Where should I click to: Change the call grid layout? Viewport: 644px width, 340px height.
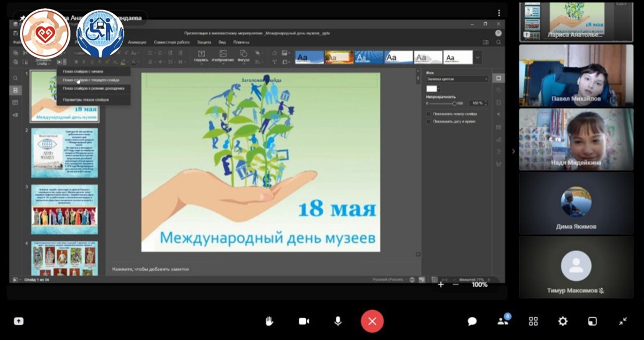click(533, 321)
